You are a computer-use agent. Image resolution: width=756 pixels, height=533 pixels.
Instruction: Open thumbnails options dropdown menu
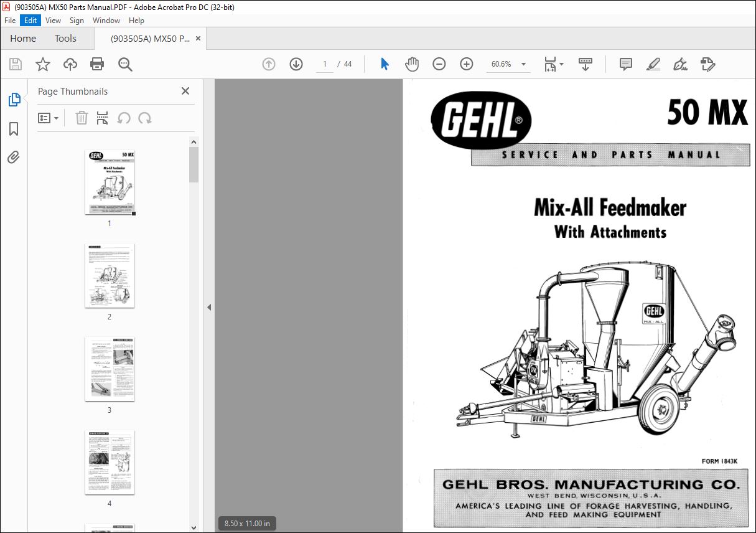(x=48, y=118)
